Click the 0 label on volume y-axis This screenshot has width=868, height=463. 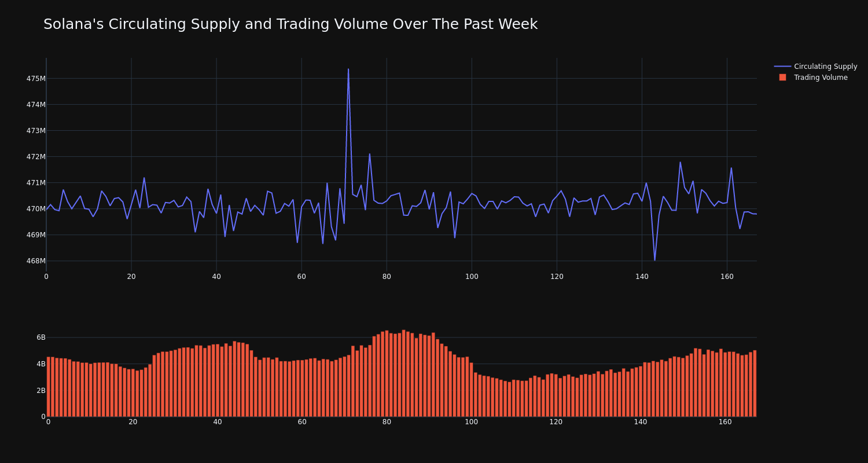pos(43,417)
